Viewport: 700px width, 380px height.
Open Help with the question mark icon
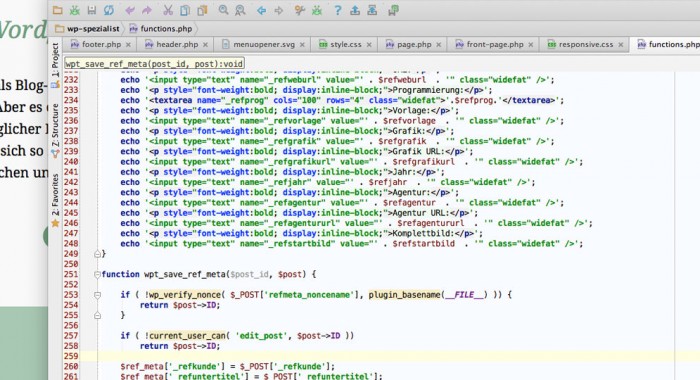338,10
